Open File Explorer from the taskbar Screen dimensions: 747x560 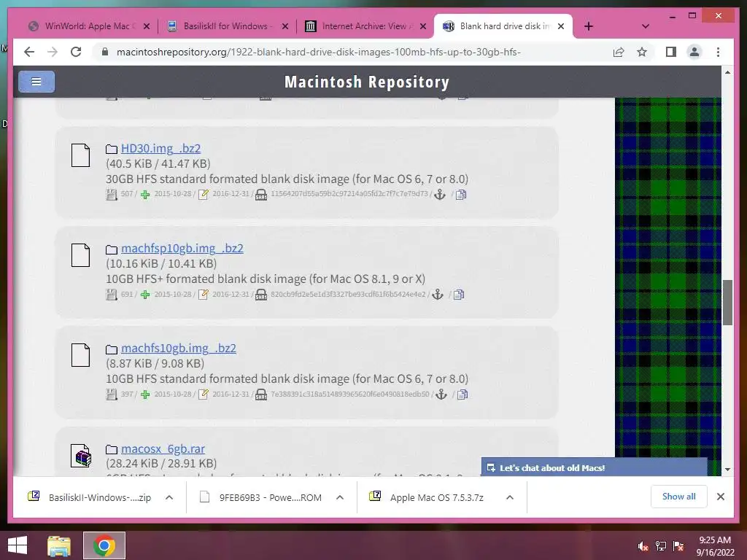(59, 545)
